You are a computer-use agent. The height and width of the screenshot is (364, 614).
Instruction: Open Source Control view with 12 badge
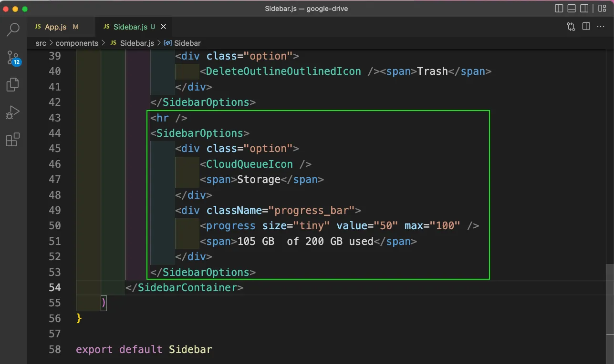(x=13, y=58)
